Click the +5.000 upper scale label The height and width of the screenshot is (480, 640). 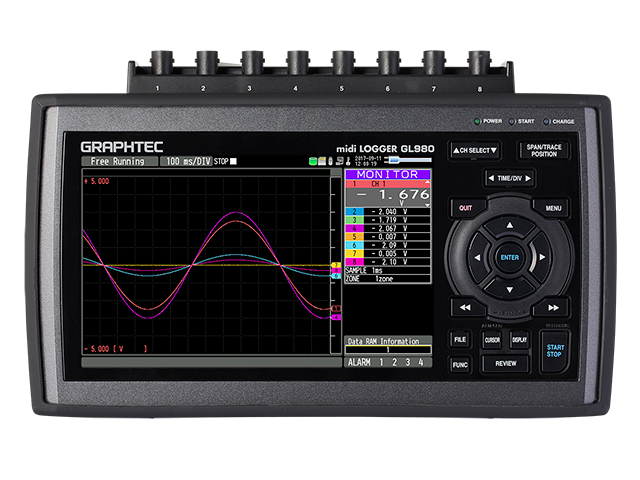pos(97,181)
